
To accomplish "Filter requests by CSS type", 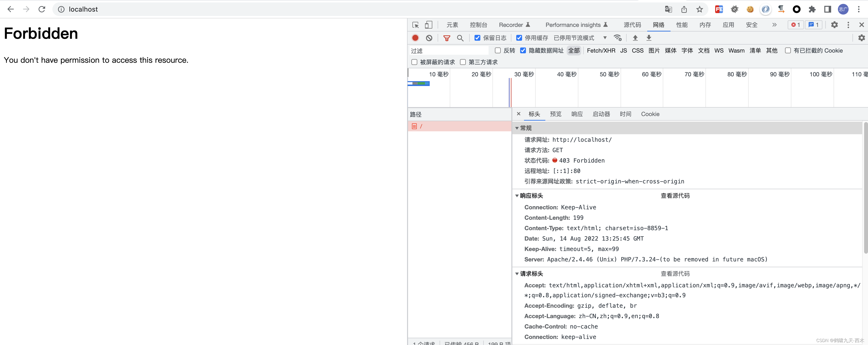I will [638, 50].
